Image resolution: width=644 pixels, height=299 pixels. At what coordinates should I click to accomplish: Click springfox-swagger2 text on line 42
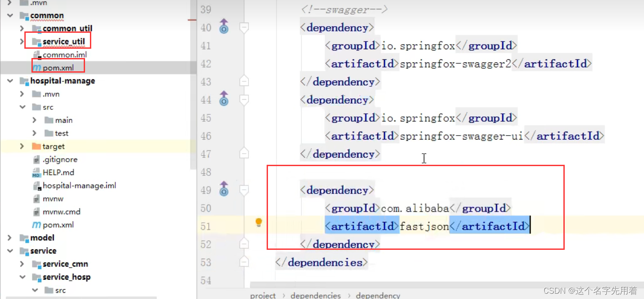455,64
